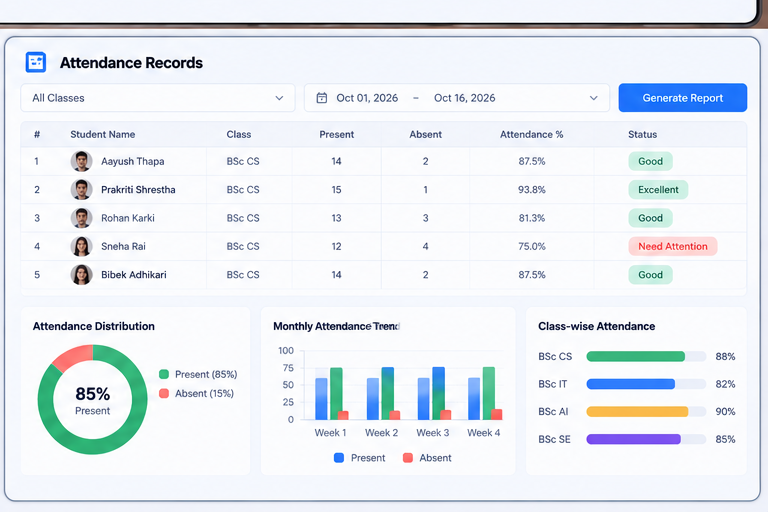Image resolution: width=768 pixels, height=512 pixels.
Task: Click the 90% value for BSc AI
Action: click(725, 412)
